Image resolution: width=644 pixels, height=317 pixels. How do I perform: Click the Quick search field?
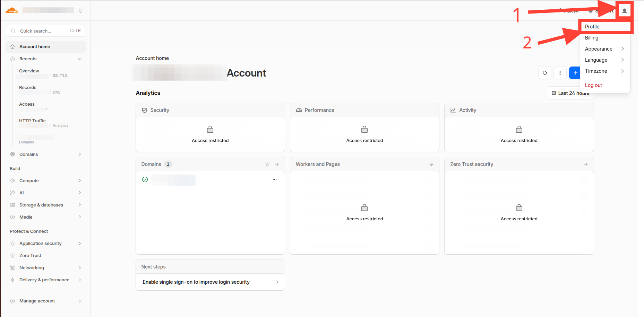[45, 31]
